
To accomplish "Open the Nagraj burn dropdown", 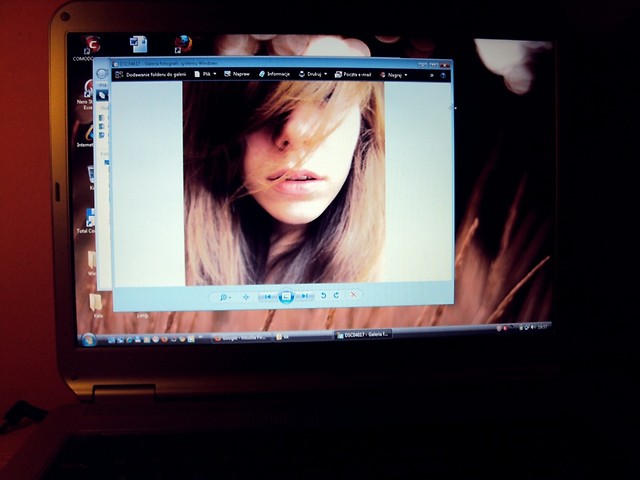I will pos(393,75).
